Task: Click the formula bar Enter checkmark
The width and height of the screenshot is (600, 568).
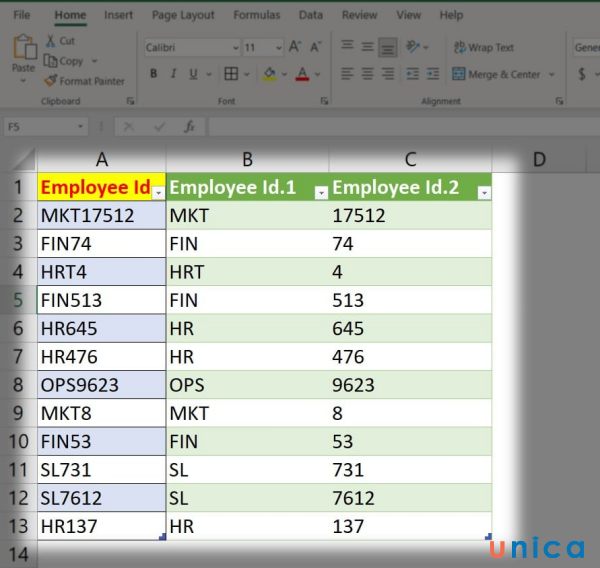Action: click(159, 126)
